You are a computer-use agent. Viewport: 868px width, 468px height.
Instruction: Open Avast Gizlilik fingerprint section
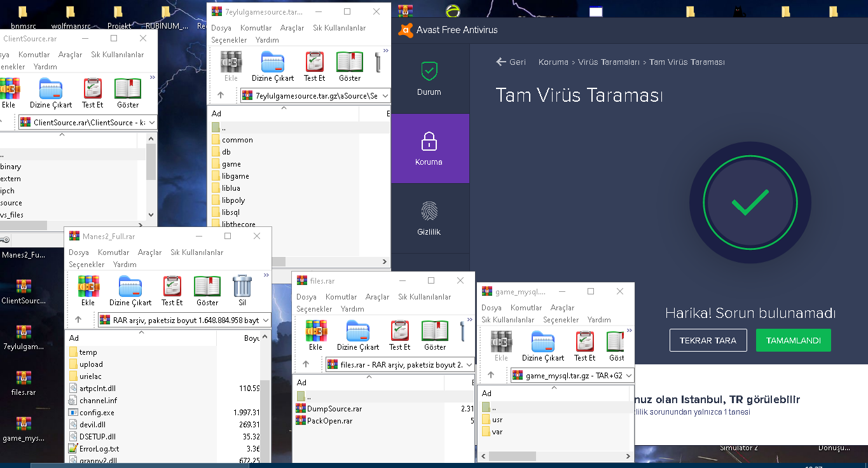click(429, 219)
